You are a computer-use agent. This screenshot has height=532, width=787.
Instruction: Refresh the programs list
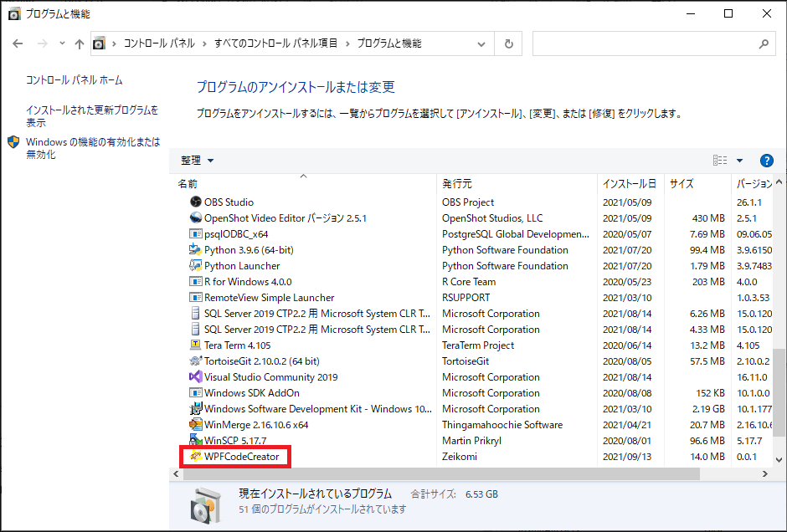tap(508, 43)
